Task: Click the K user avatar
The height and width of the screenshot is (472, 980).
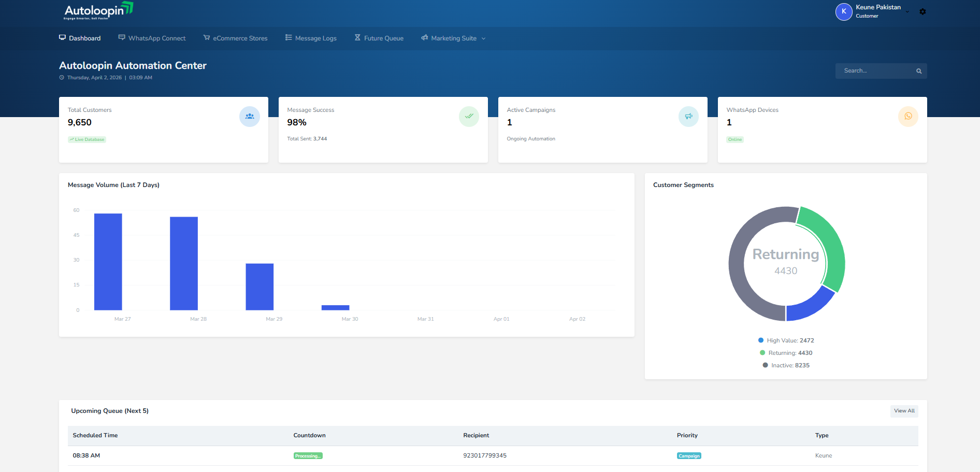Action: 844,11
